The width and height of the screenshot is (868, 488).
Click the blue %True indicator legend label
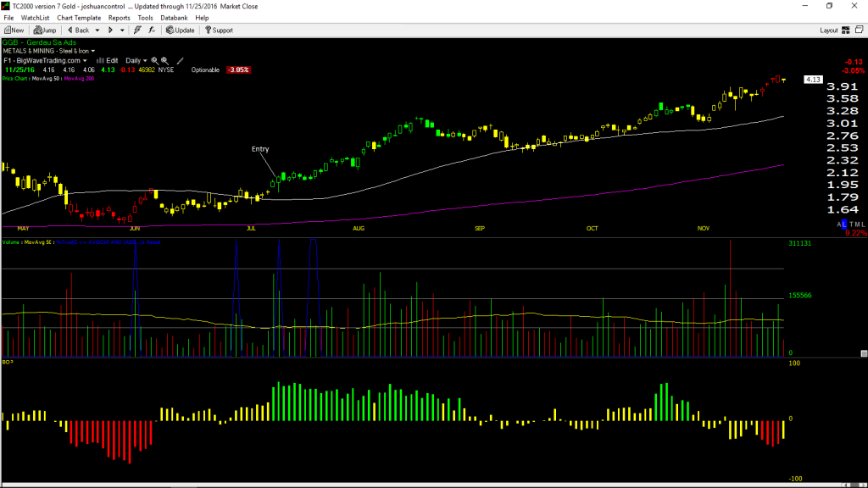point(108,242)
